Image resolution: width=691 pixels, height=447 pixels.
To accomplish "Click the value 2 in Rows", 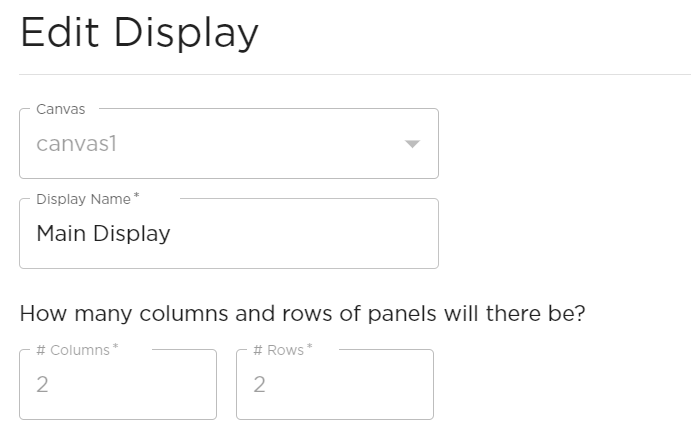I will click(259, 385).
